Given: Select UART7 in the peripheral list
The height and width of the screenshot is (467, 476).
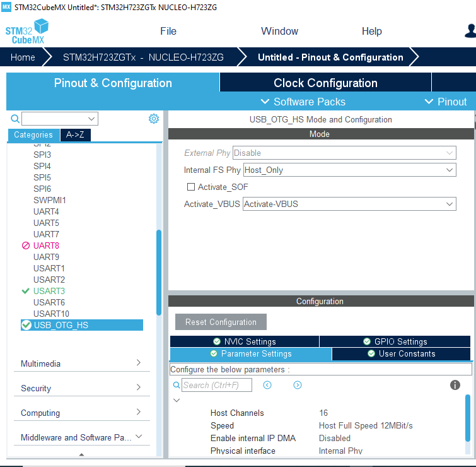Looking at the screenshot, I should pos(46,234).
